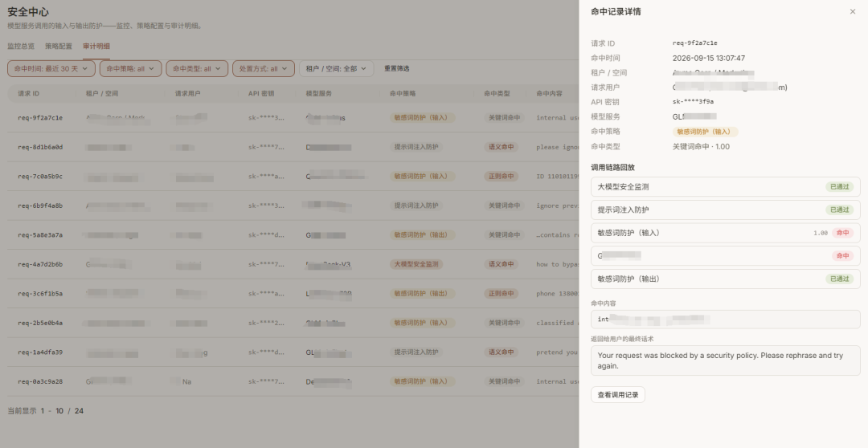The height and width of the screenshot is (448, 868).
Task: Open the 命中时间 最近30天 filter dropdown
Action: click(51, 68)
